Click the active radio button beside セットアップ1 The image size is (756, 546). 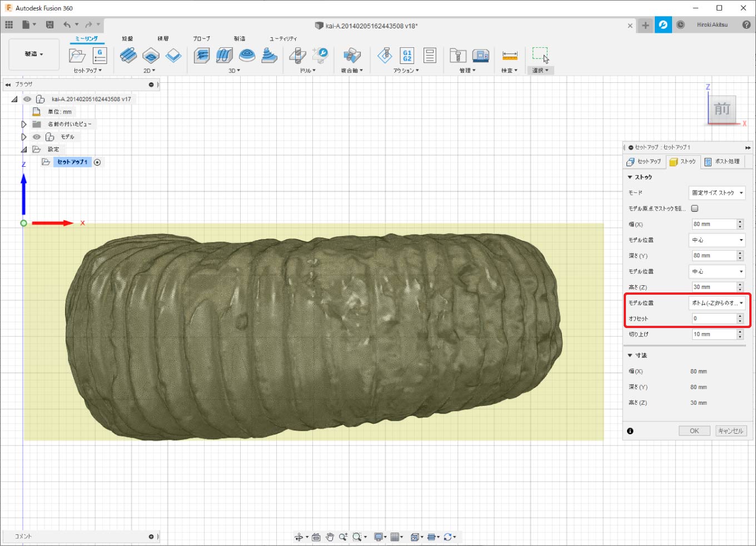[x=97, y=162]
